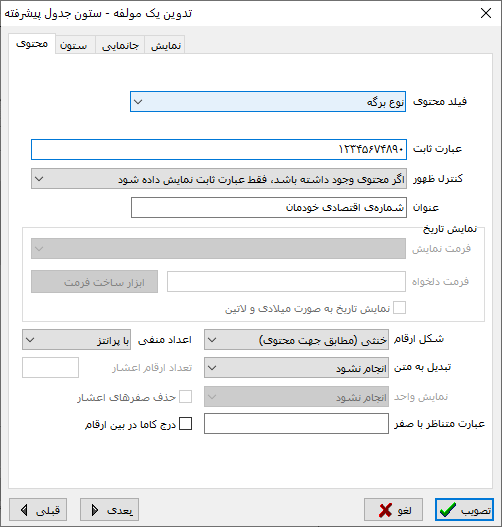Focus the عبارت متناظر با صفر field

pyautogui.click(x=296, y=423)
